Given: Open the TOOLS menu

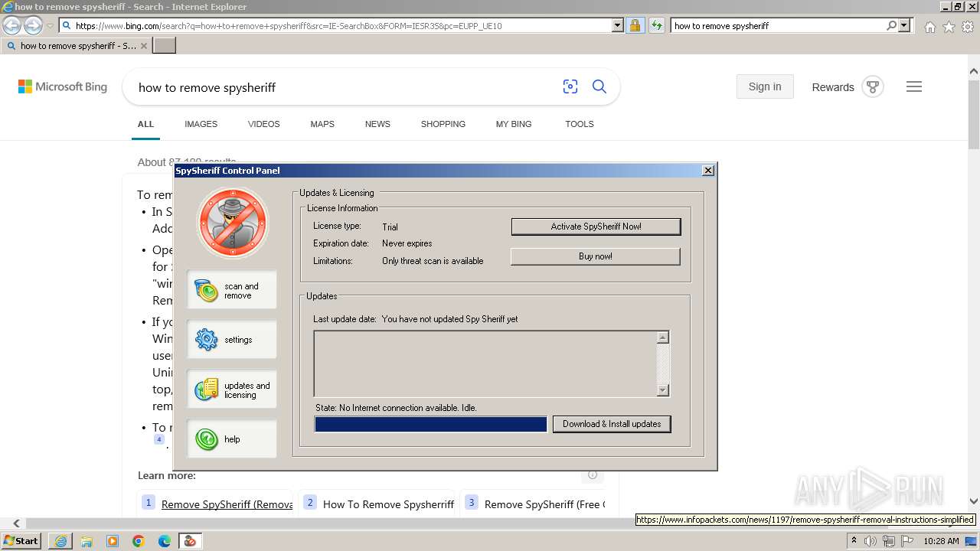Looking at the screenshot, I should click(580, 124).
